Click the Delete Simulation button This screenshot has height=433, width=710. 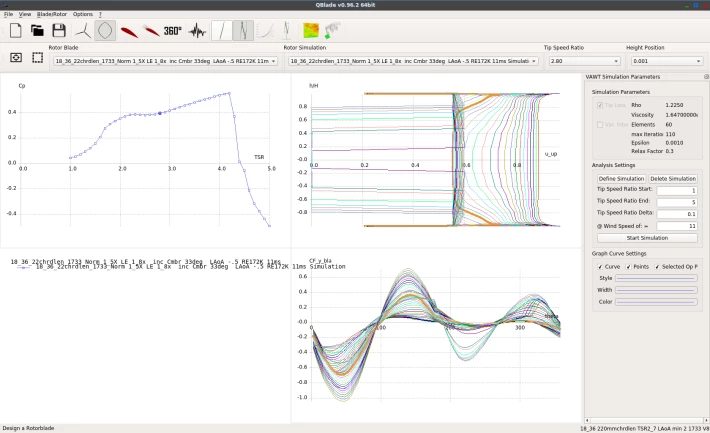pos(673,178)
